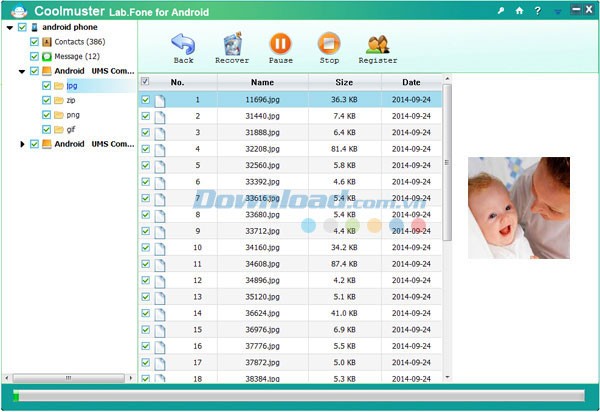Click the zip folder icon
This screenshot has height=412, width=600.
pos(59,100)
